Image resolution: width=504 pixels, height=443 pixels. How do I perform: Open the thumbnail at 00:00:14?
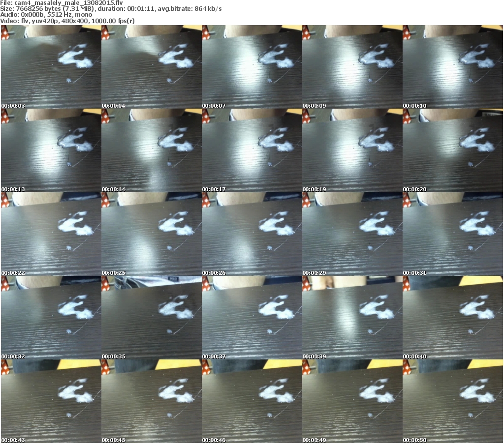click(152, 150)
